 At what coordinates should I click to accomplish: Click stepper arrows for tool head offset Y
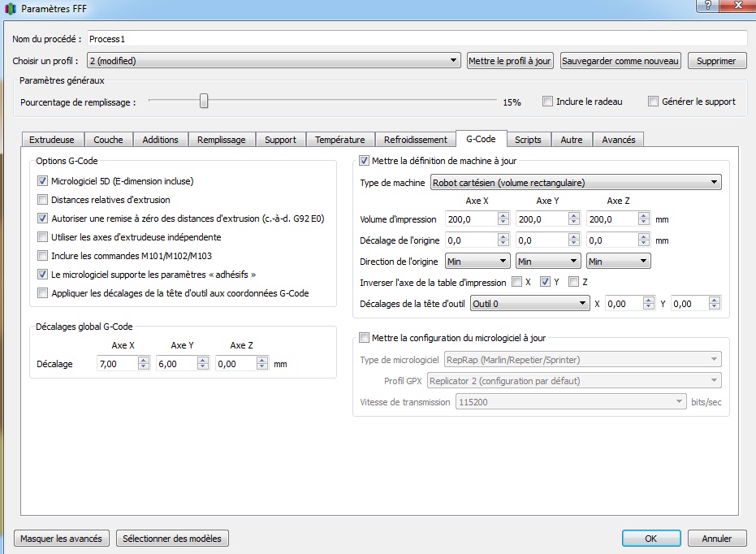click(x=715, y=303)
